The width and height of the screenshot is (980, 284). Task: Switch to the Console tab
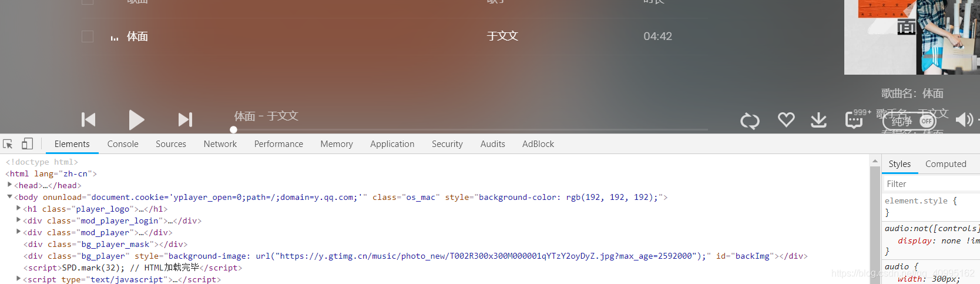[x=123, y=144]
